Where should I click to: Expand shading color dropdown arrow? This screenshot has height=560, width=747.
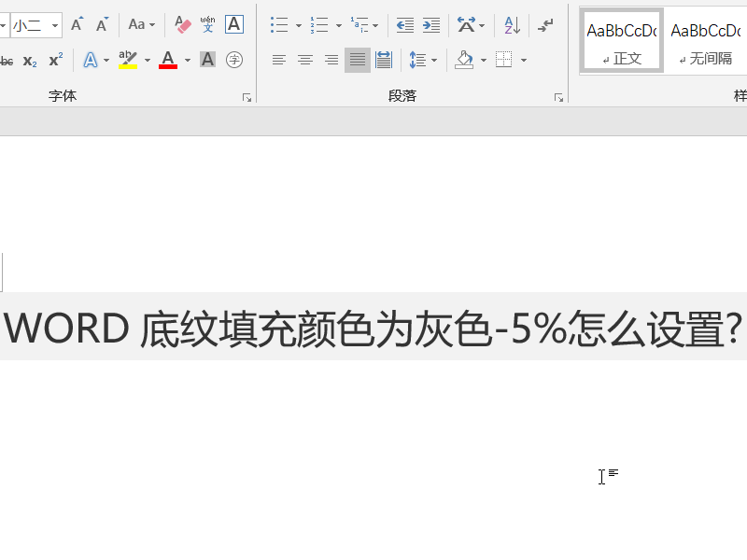[x=484, y=61]
